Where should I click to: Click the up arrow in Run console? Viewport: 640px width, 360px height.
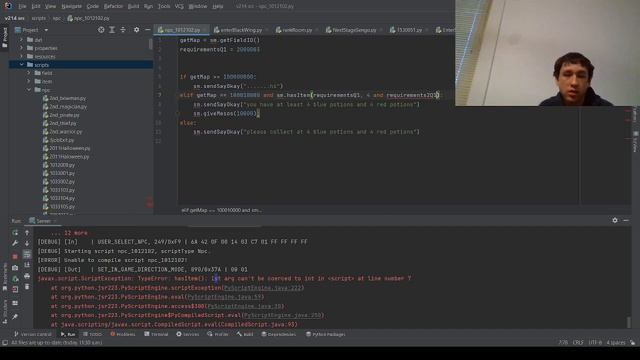(27, 233)
